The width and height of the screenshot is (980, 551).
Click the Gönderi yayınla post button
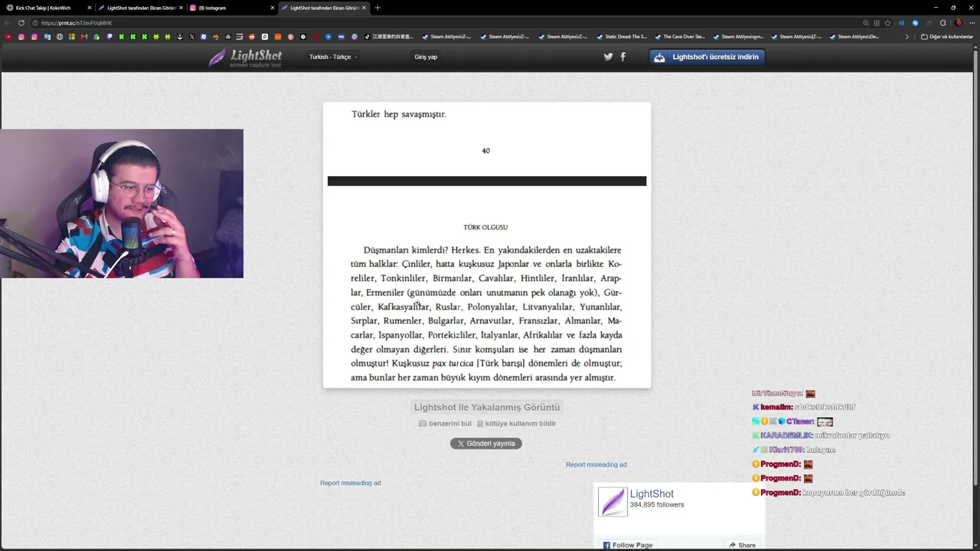click(486, 443)
